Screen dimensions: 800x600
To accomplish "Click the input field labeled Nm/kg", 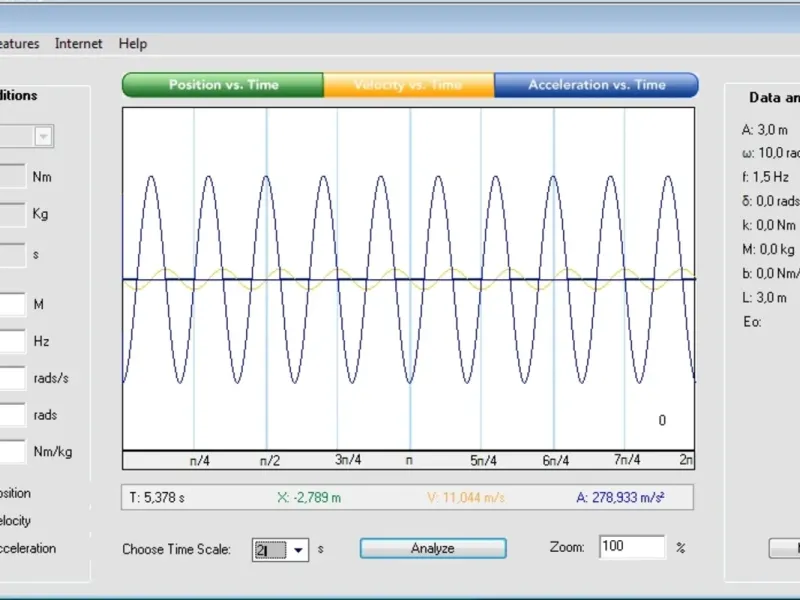I will tap(12, 452).
